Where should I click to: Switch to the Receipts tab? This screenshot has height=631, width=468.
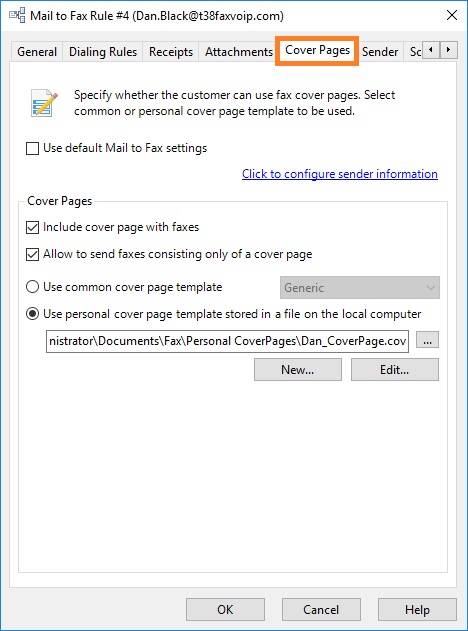click(x=171, y=52)
